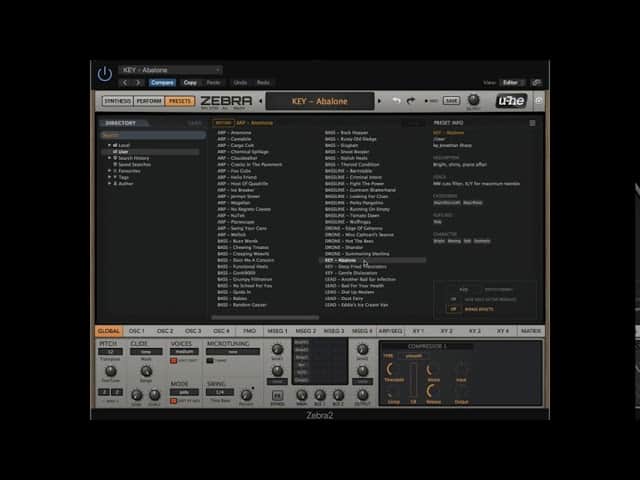Open the Glide mode selector
Viewport: 640px width, 480px height.
(146, 352)
